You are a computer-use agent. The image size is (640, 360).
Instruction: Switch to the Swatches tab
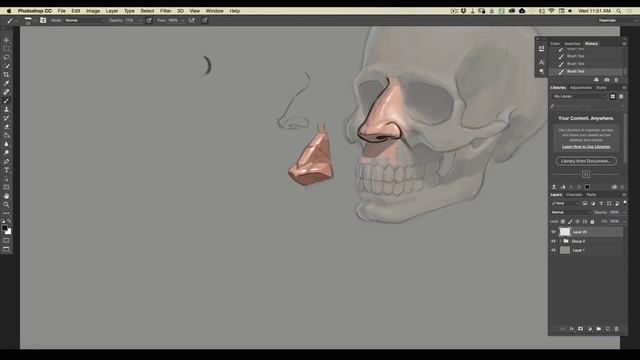572,44
